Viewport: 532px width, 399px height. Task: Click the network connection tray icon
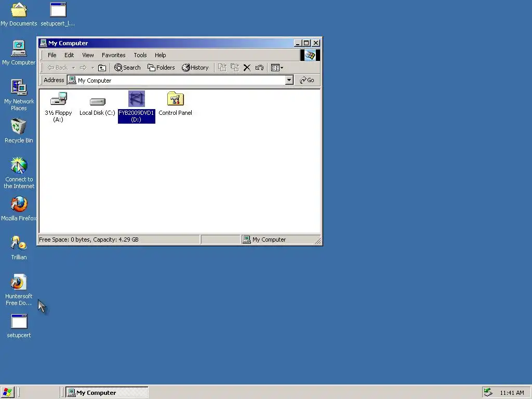488,392
